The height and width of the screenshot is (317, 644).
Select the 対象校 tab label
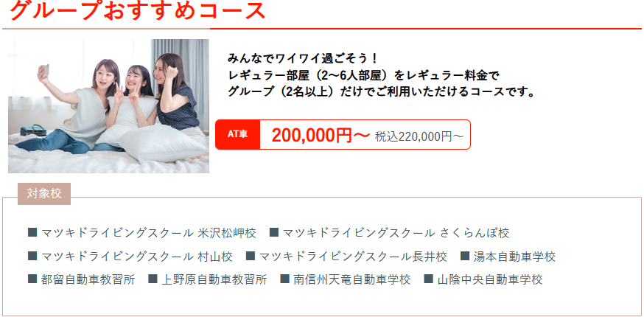[x=44, y=194]
